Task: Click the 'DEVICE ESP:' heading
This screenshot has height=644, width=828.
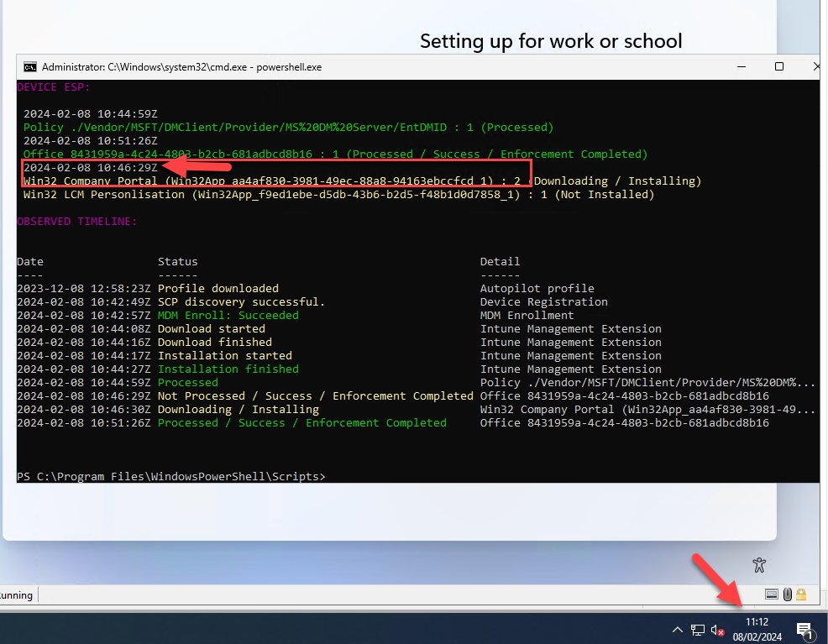Action: [54, 87]
